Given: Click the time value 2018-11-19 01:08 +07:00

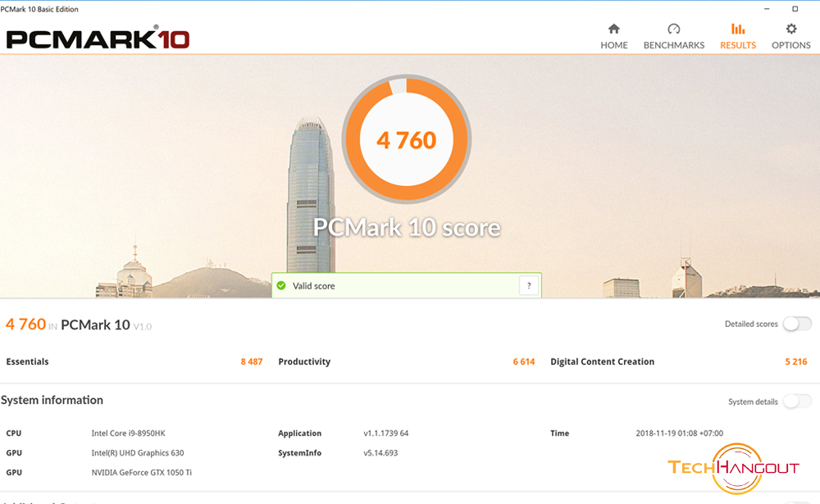Looking at the screenshot, I should 679,433.
